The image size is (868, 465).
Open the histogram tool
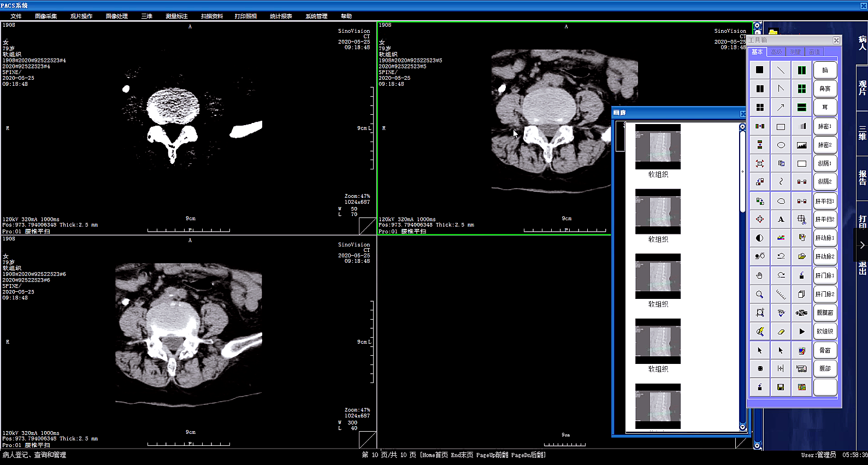coord(801,145)
